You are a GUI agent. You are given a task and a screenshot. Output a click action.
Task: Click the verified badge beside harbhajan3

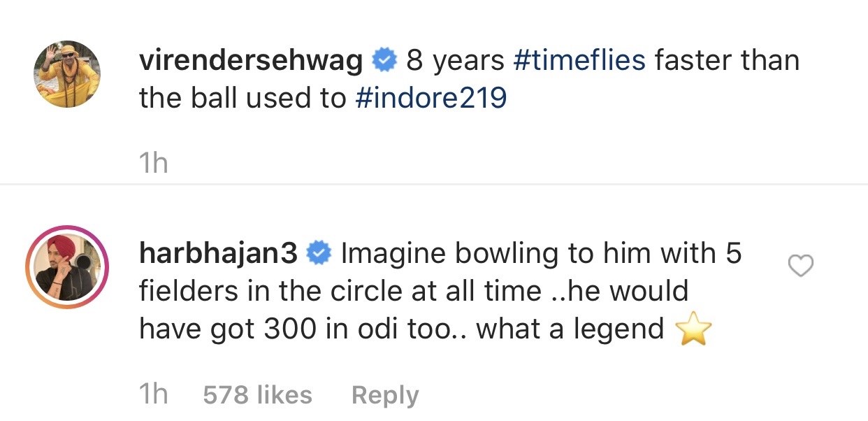coord(320,253)
